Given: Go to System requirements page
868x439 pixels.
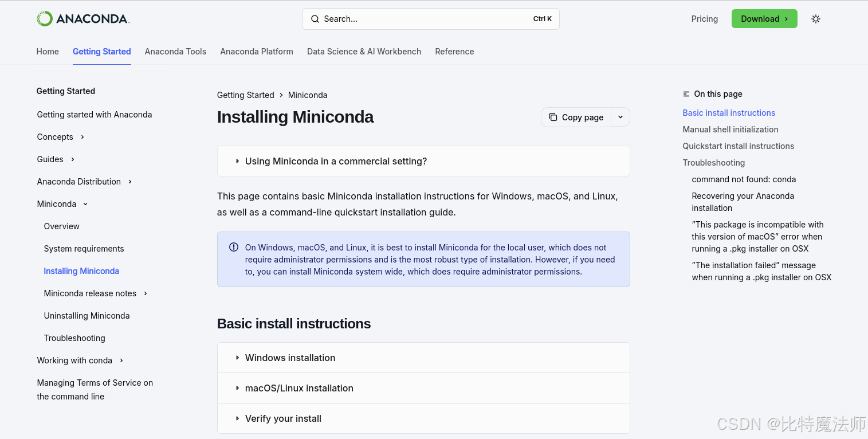Looking at the screenshot, I should tap(84, 249).
